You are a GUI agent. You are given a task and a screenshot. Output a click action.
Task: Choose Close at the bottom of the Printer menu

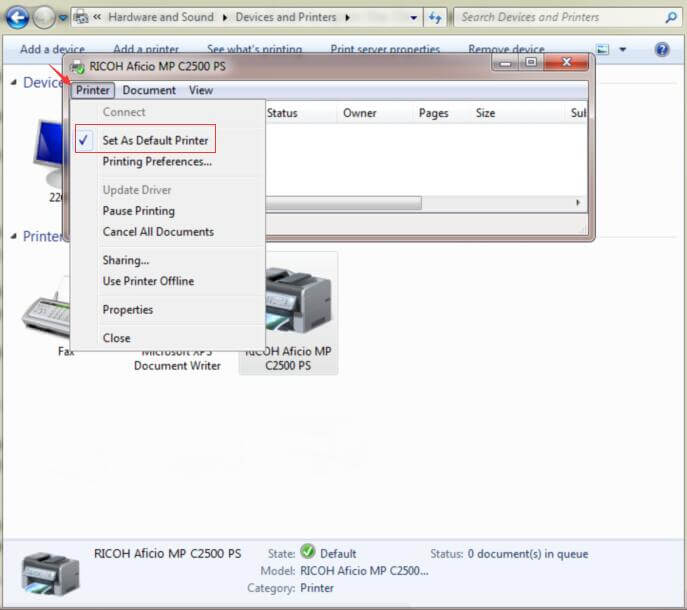pos(117,338)
